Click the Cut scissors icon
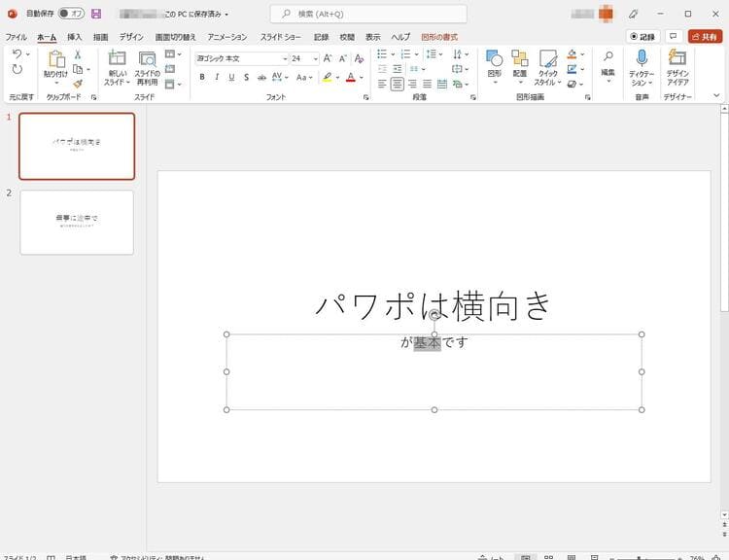 (x=78, y=54)
